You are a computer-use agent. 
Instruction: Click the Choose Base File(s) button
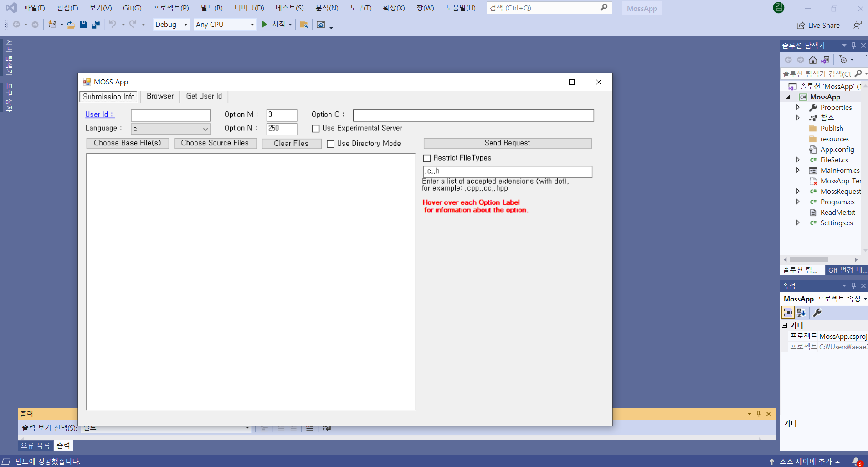tap(128, 143)
